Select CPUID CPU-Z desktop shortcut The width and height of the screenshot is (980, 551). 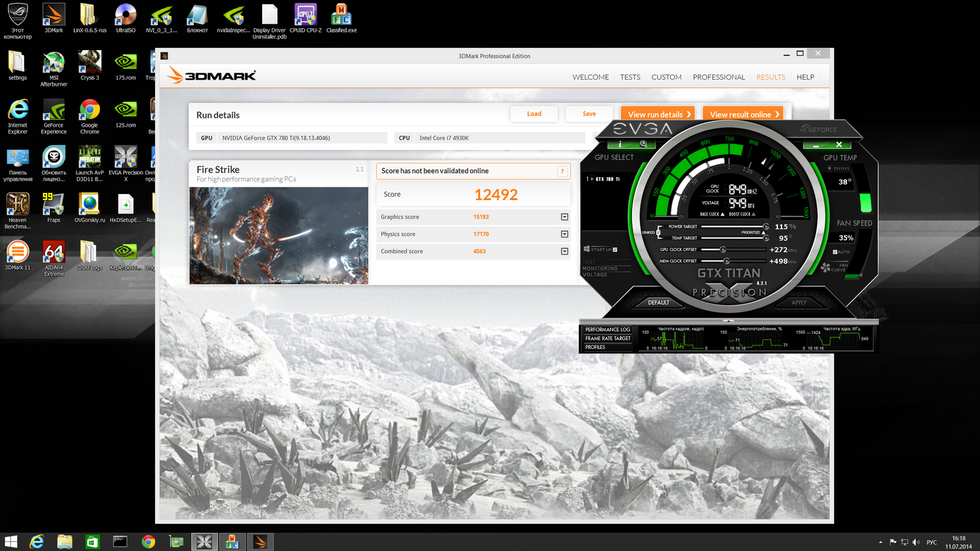point(306,18)
